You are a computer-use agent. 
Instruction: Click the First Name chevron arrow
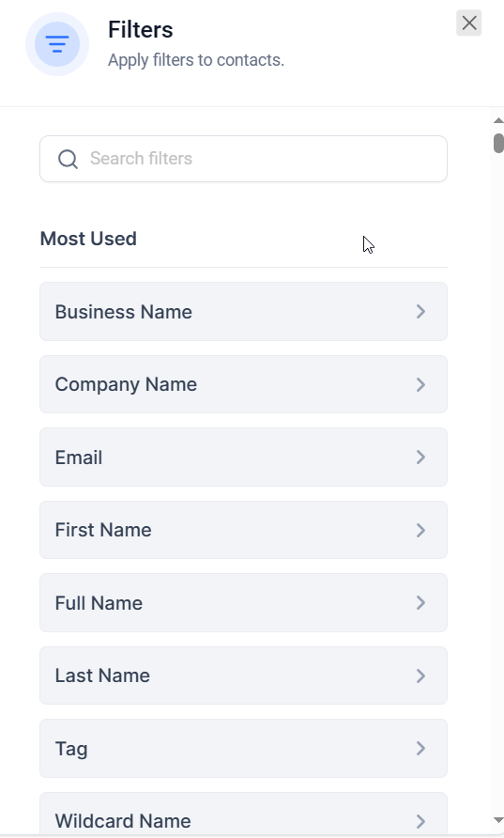point(420,530)
